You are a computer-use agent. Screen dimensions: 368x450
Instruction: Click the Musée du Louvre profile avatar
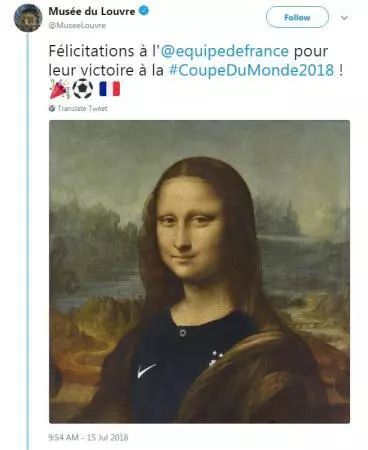click(28, 18)
